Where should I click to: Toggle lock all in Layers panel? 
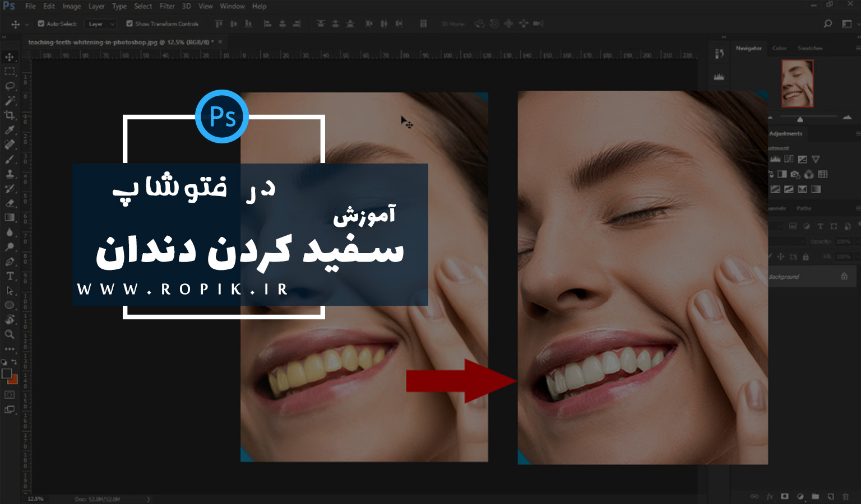coord(806,257)
